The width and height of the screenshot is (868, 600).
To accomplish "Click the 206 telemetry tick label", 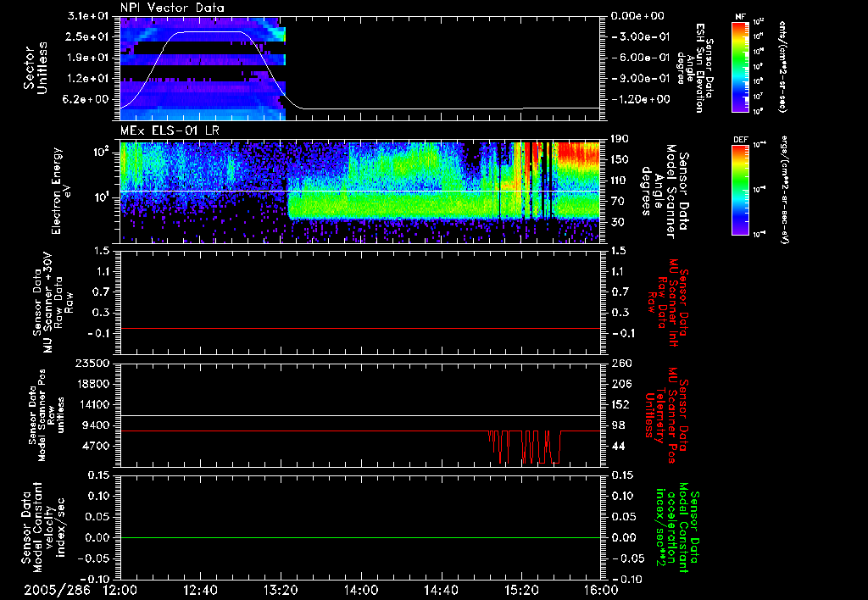I will 620,384.
